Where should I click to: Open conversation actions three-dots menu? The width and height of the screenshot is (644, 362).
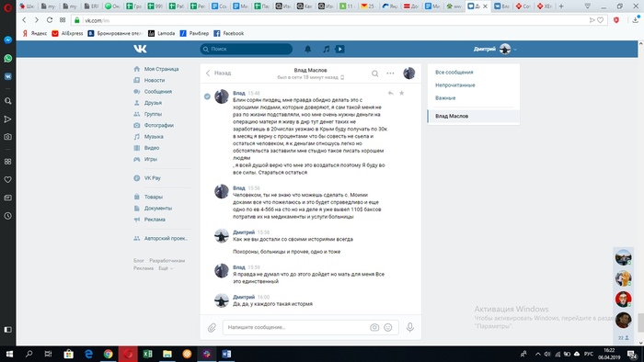tap(390, 74)
